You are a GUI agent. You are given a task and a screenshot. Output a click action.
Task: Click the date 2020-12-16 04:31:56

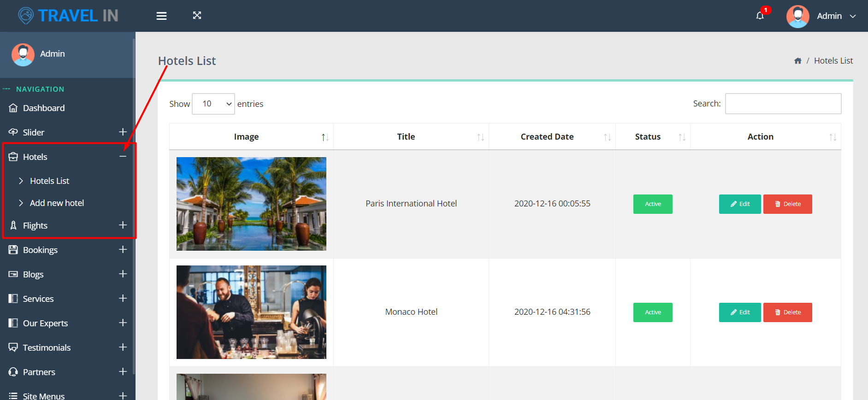pos(552,312)
